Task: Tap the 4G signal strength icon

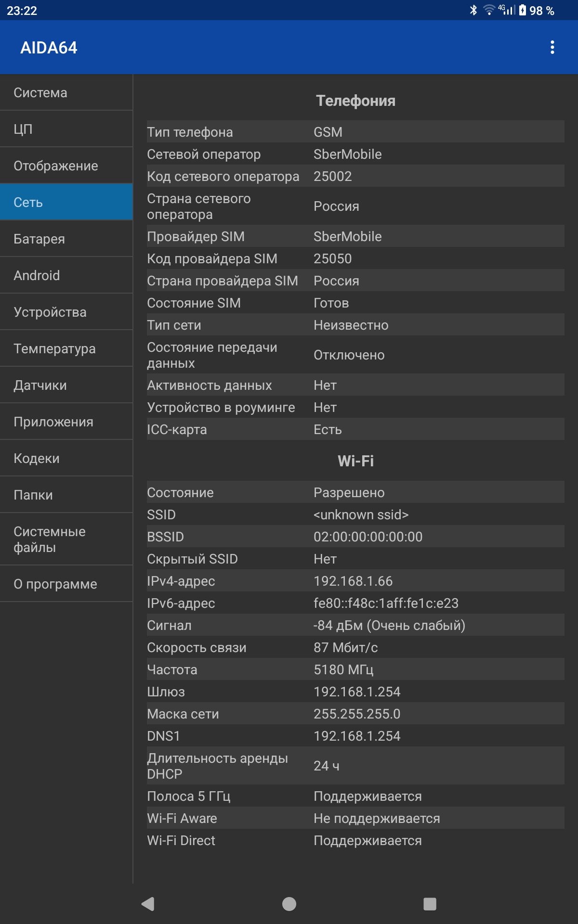Action: (507, 10)
